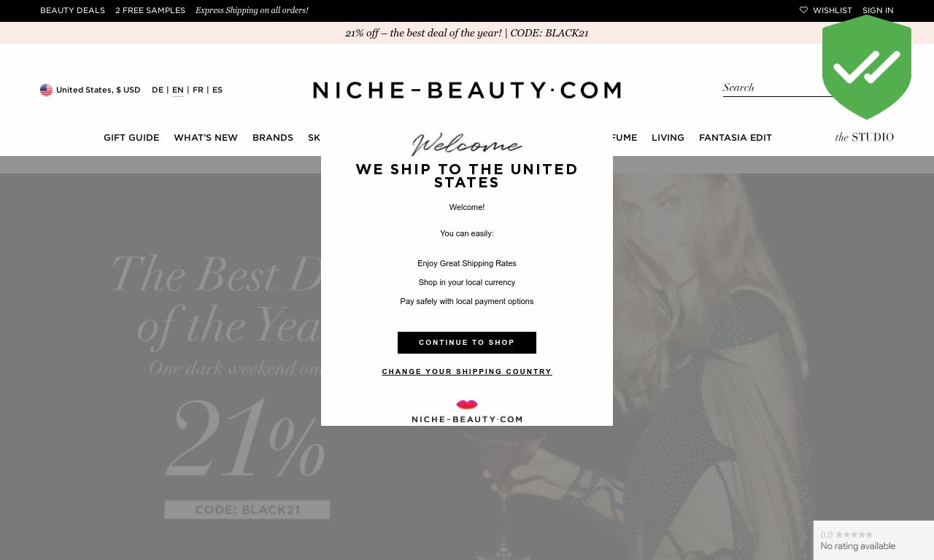Open the United States, $ USD country selector
934x560 pixels.
[x=90, y=90]
